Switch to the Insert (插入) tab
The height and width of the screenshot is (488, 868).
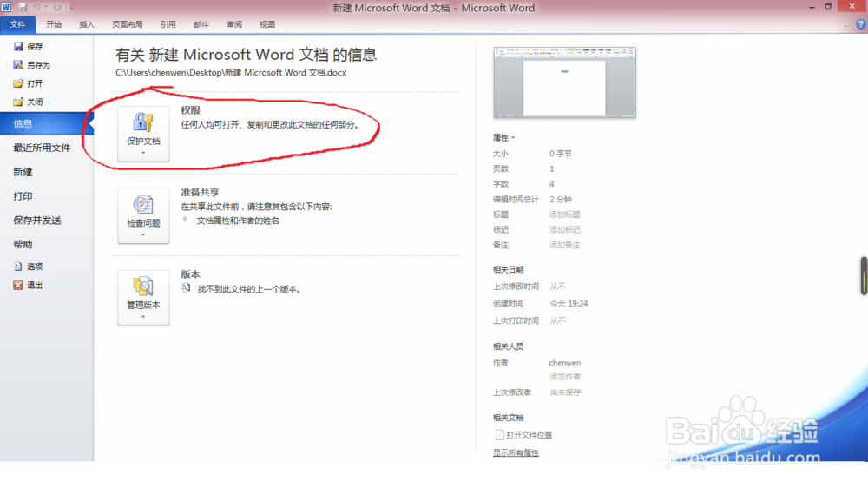pyautogui.click(x=87, y=24)
